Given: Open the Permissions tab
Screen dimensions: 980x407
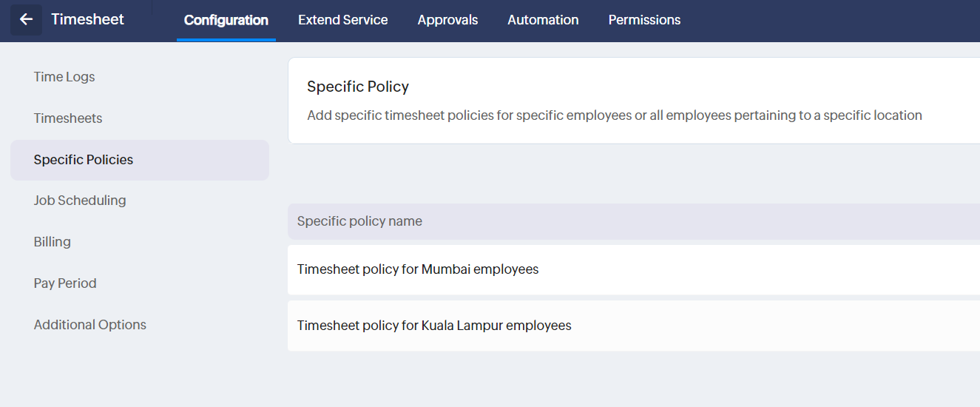Looking at the screenshot, I should click(644, 20).
